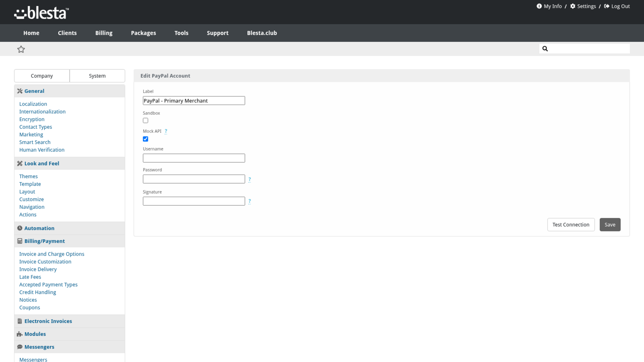
Task: Open the My Info link
Action: 552,6
